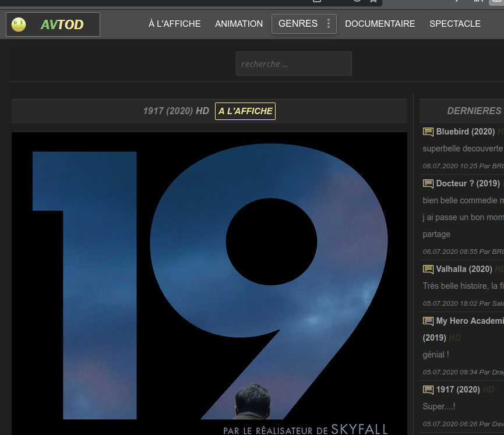The height and width of the screenshot is (435, 504).
Task: Open the ANIMATION menu item
Action: (239, 24)
